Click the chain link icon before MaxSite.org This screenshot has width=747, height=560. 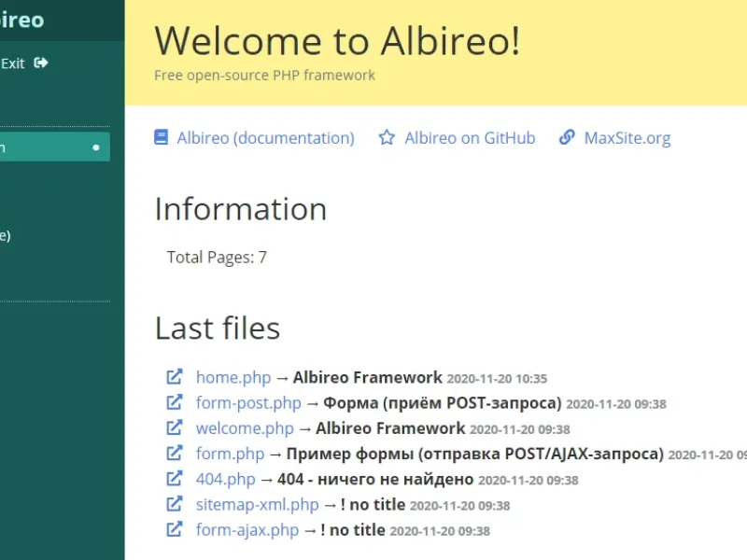coord(567,137)
